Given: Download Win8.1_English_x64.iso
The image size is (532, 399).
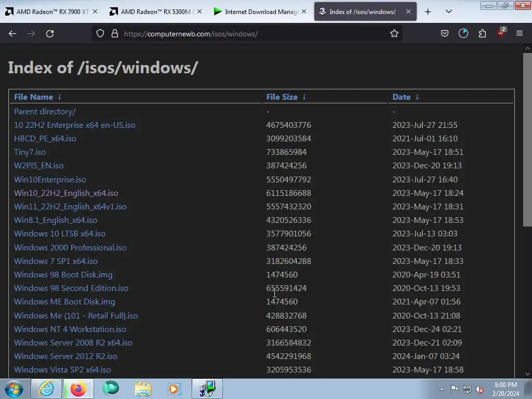Looking at the screenshot, I should 55,220.
